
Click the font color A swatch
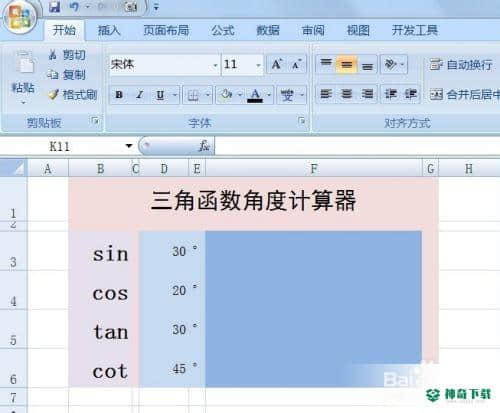pos(255,95)
